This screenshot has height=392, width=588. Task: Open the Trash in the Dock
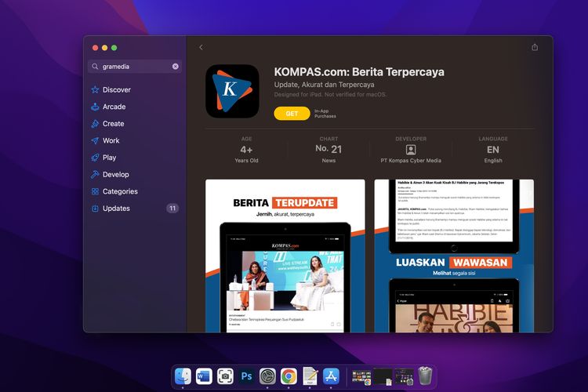(x=425, y=376)
